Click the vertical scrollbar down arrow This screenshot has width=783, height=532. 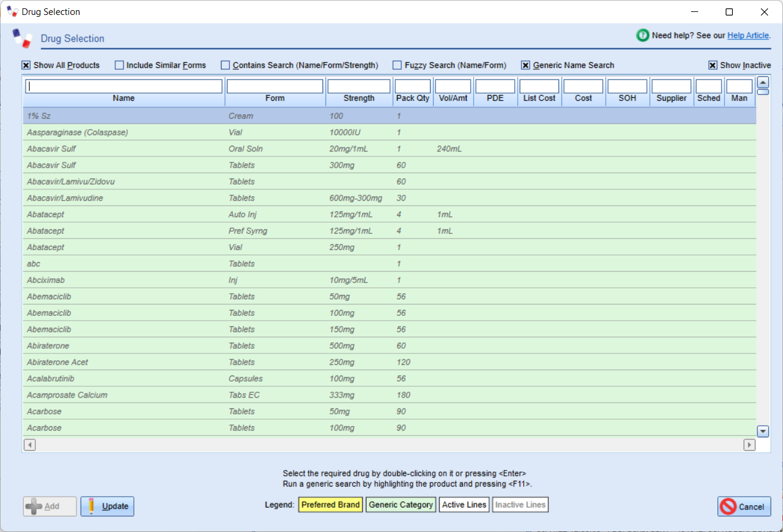[763, 430]
